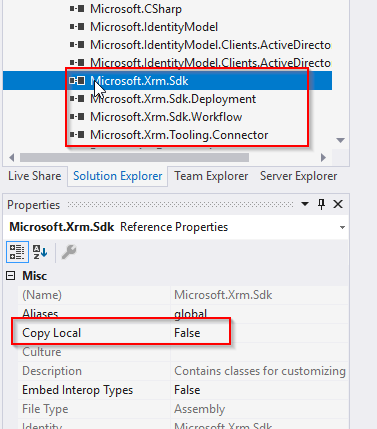Select the Microsoft.CSharp reference
Viewport: 377px width, 429px height.
tap(136, 9)
